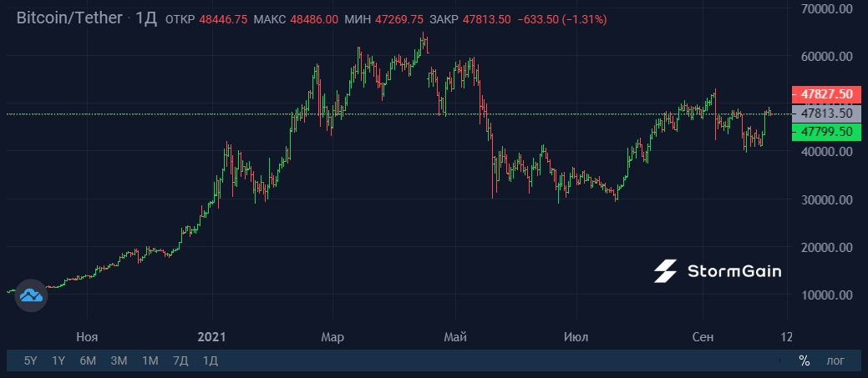This screenshot has height=378, width=868.
Task: Select the 5Y time range
Action: [x=30, y=360]
